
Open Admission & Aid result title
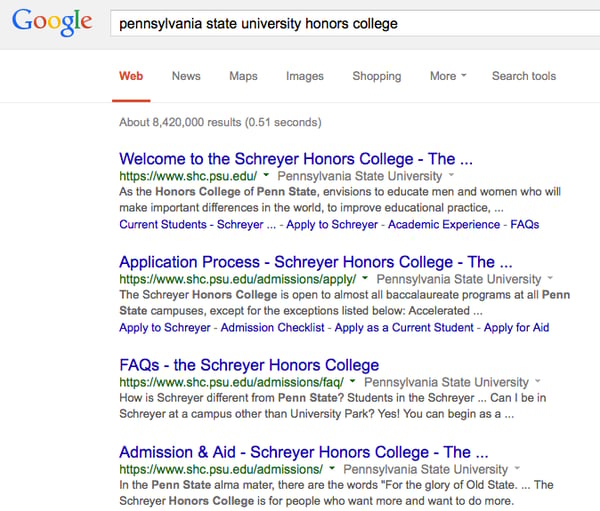coord(304,452)
